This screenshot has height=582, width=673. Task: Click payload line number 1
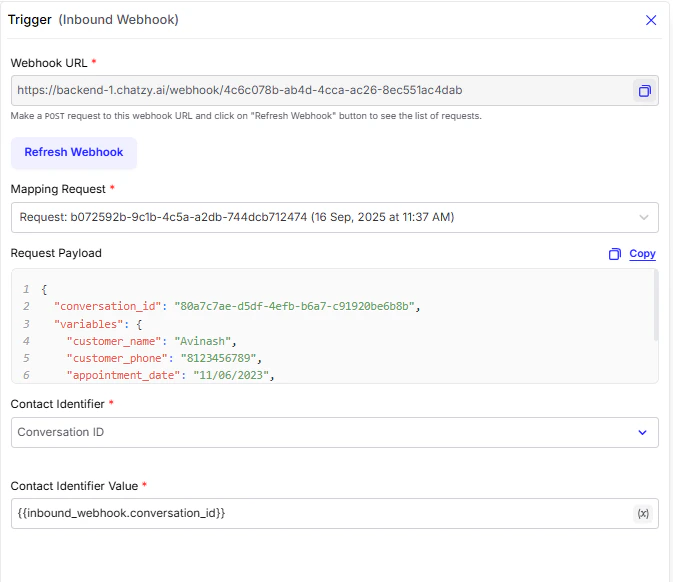click(26, 289)
